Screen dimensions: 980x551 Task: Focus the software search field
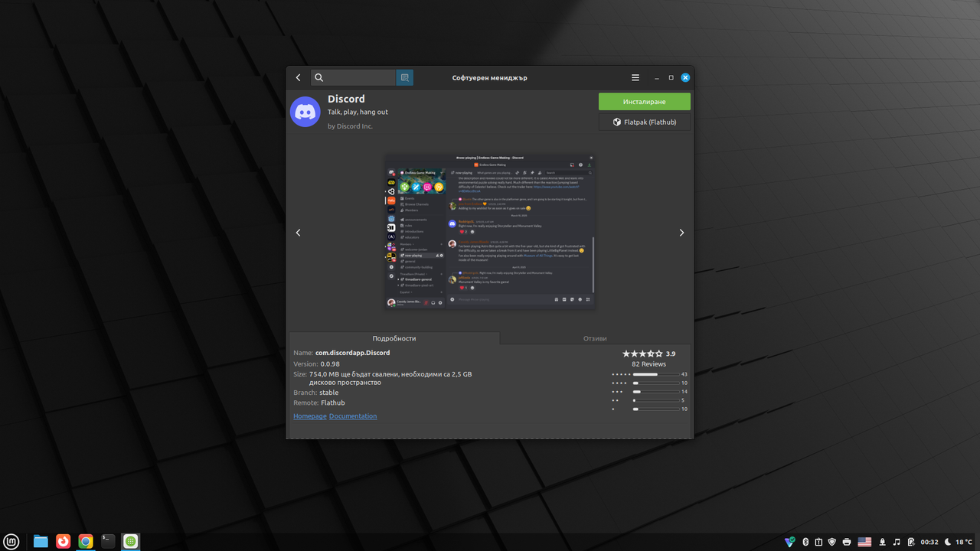coord(353,77)
